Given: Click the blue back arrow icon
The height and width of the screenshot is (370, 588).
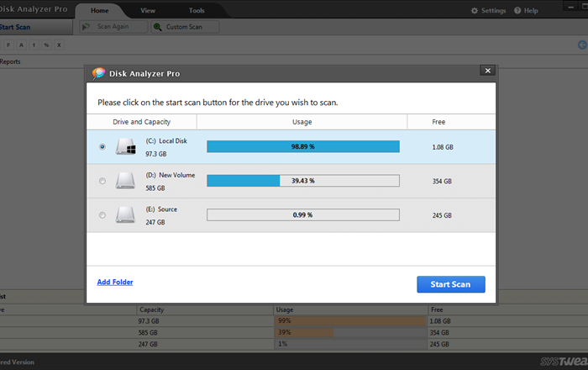Looking at the screenshot, I should pos(582,45).
